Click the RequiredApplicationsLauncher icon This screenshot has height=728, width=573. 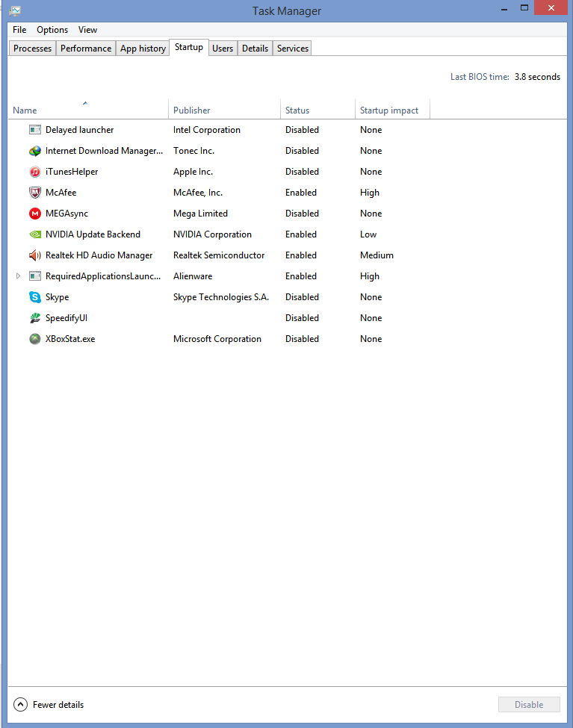[35, 276]
